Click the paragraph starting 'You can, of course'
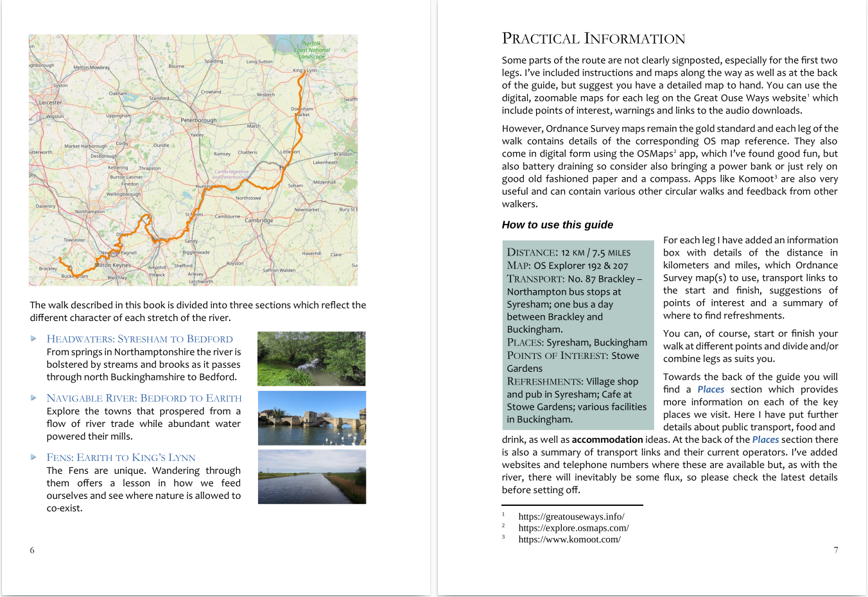The width and height of the screenshot is (868, 597). [751, 346]
